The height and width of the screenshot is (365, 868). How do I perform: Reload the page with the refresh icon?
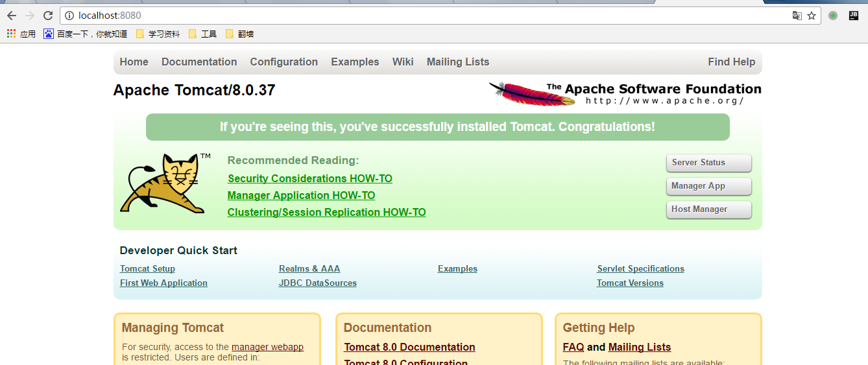point(48,16)
